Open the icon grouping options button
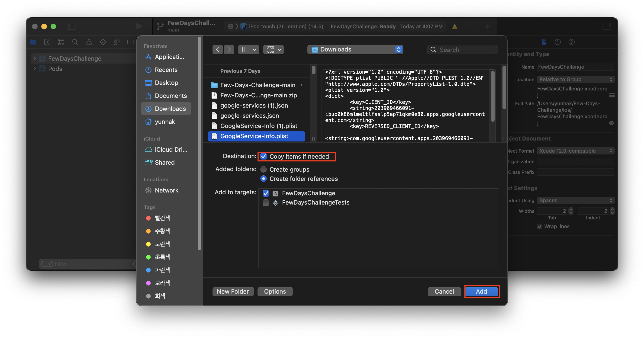The height and width of the screenshot is (340, 644). pyautogui.click(x=273, y=49)
